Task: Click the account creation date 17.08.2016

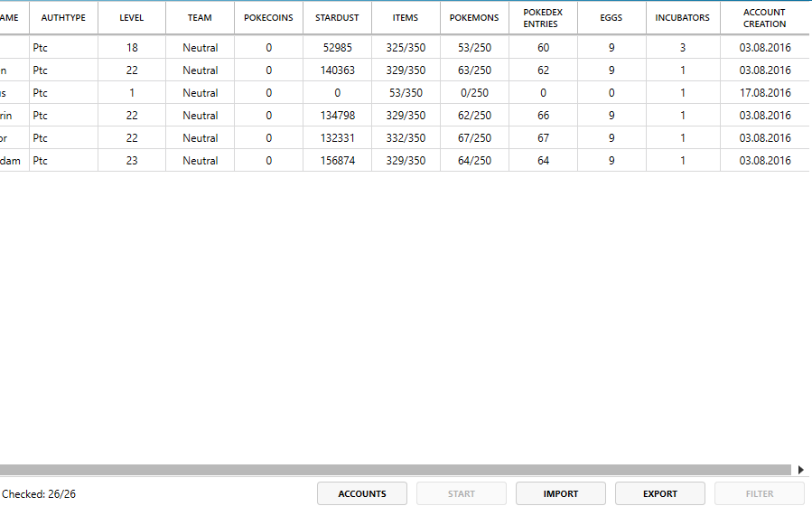Action: point(765,93)
